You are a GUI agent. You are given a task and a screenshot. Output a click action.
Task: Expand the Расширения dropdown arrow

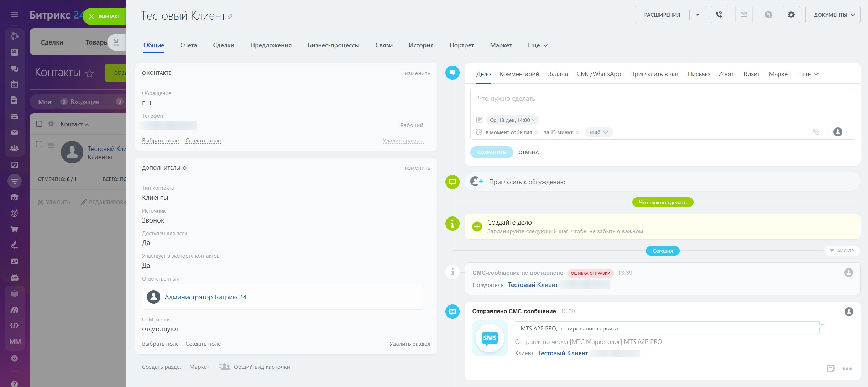(697, 15)
